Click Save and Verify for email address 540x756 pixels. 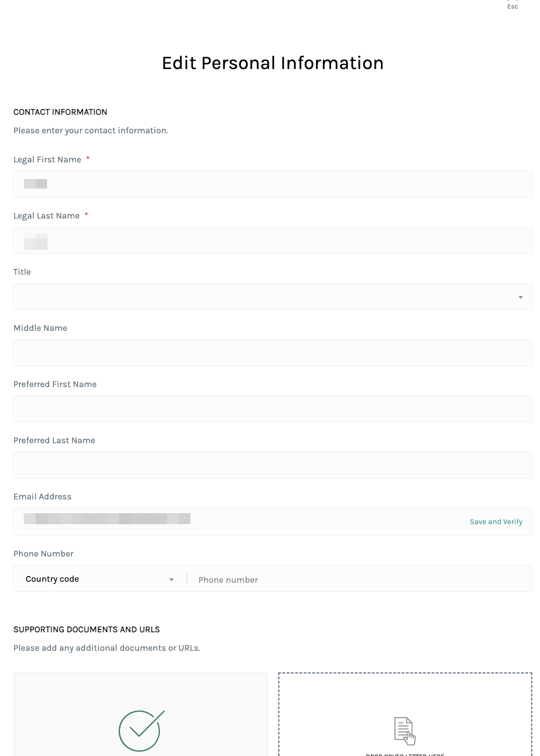click(495, 521)
